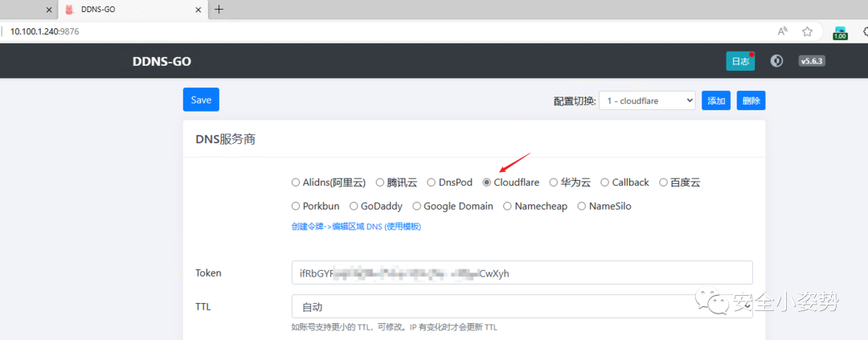Close the DDNS-GO browser tab
Viewport: 868px width, 340px height.
pos(199,10)
